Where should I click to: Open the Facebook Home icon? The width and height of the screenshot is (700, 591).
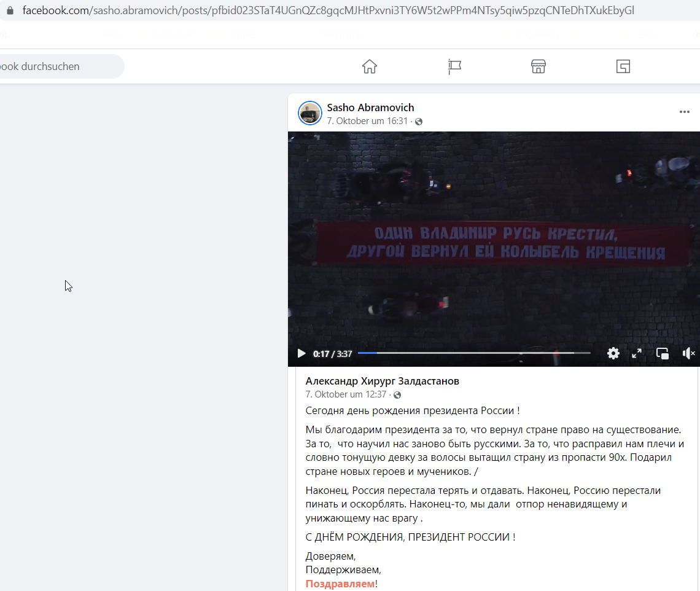(369, 66)
